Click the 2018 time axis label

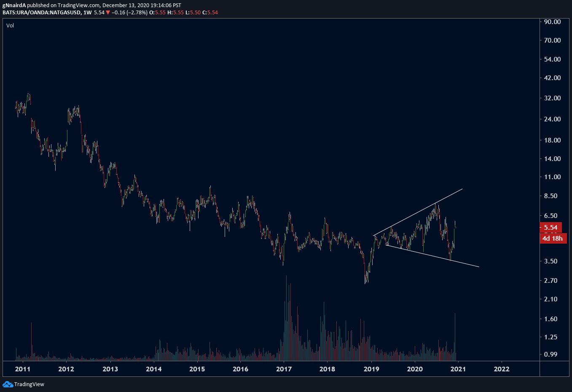click(328, 369)
